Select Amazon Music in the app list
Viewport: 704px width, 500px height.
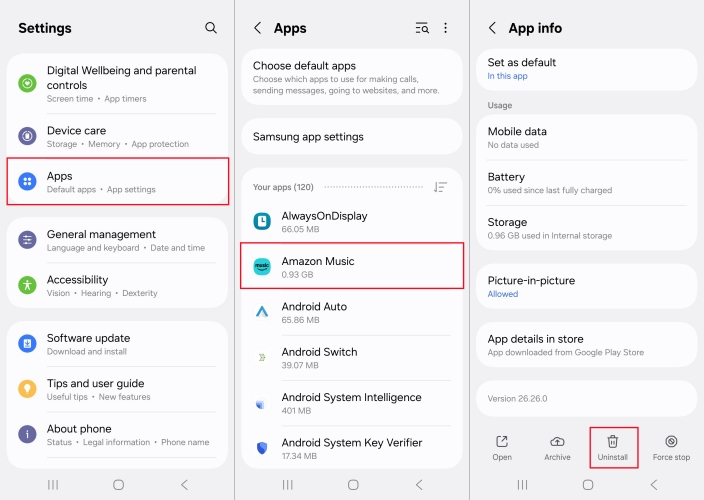[352, 266]
